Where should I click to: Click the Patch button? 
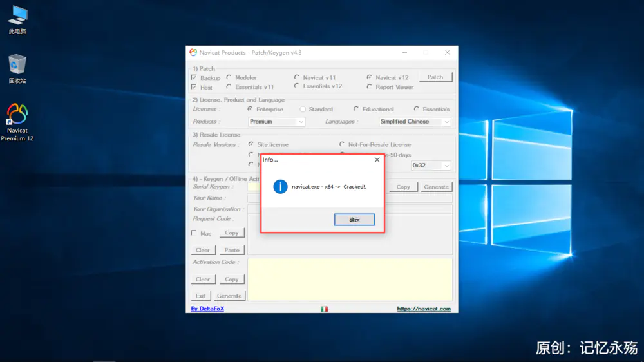(435, 77)
